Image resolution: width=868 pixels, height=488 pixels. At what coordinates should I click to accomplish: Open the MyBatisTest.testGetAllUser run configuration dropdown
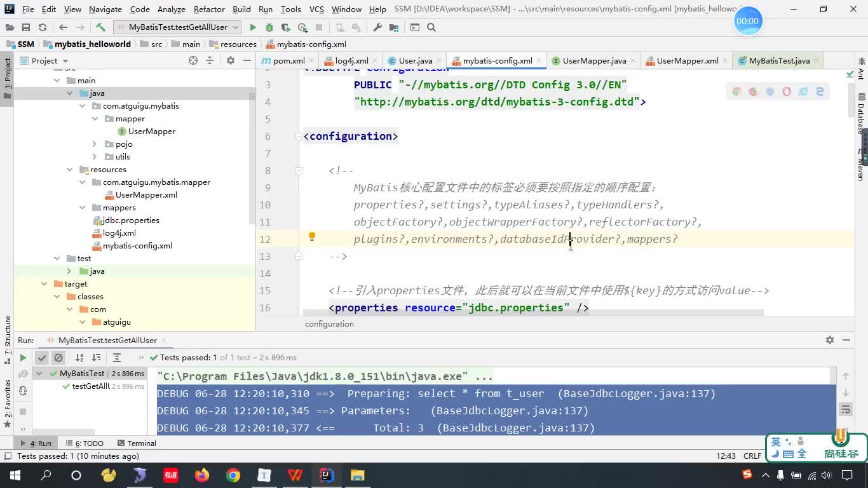coord(177,27)
